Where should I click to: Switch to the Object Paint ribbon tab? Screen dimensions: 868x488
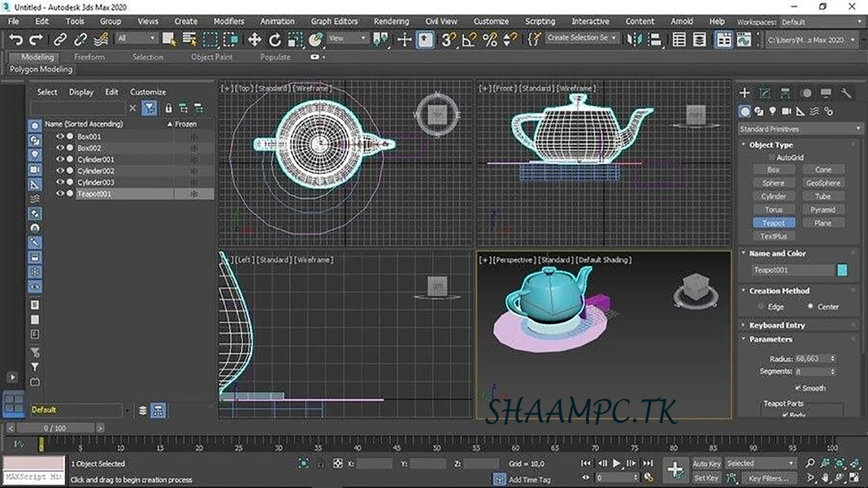coord(212,57)
